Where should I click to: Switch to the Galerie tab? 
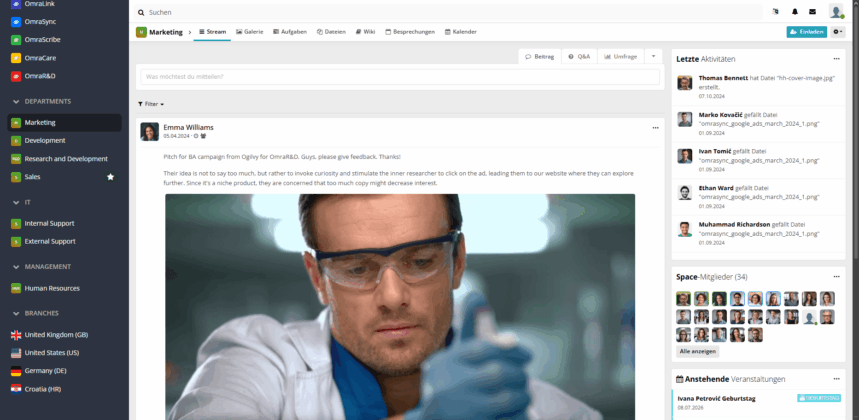tap(249, 32)
